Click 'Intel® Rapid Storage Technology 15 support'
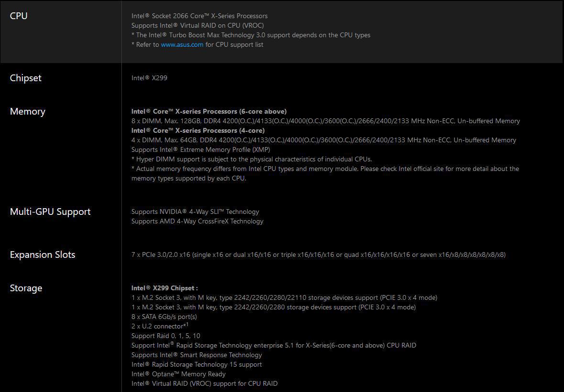The width and height of the screenshot is (564, 392). (x=196, y=364)
